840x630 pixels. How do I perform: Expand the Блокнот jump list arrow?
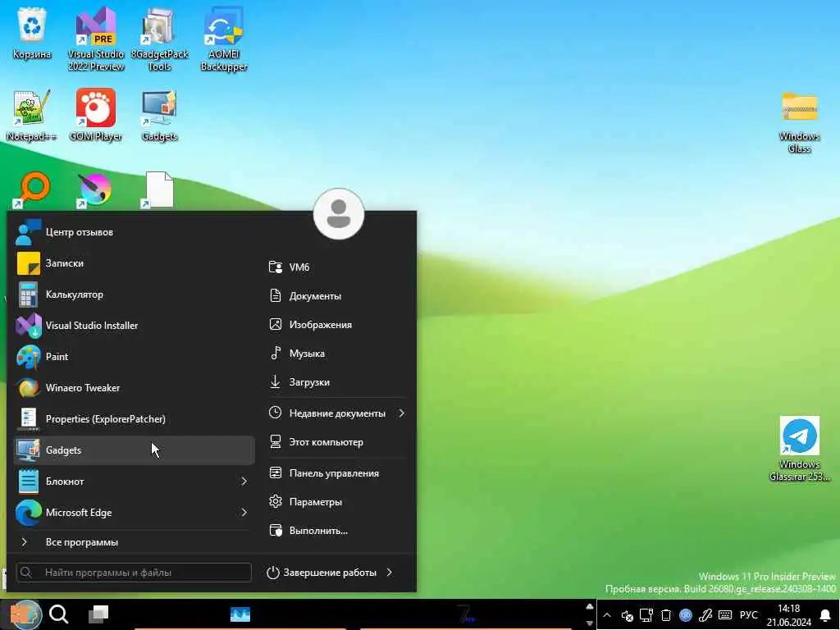[x=244, y=481]
